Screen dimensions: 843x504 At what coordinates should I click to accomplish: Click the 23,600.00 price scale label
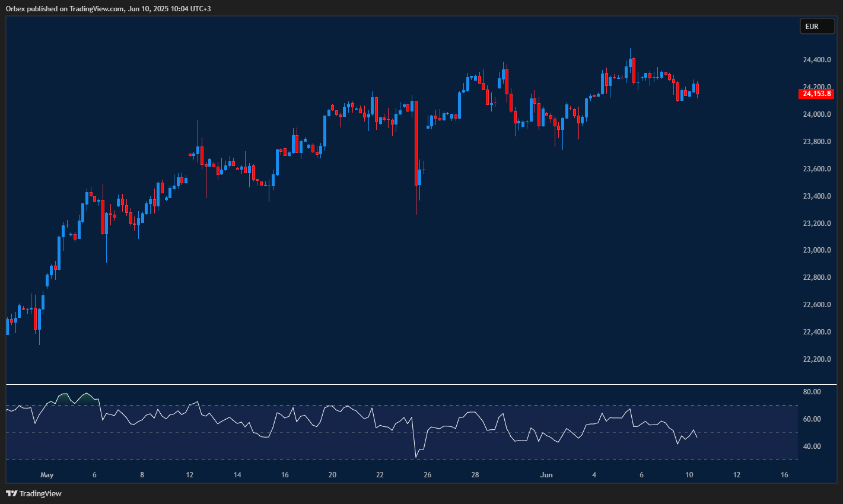817,169
